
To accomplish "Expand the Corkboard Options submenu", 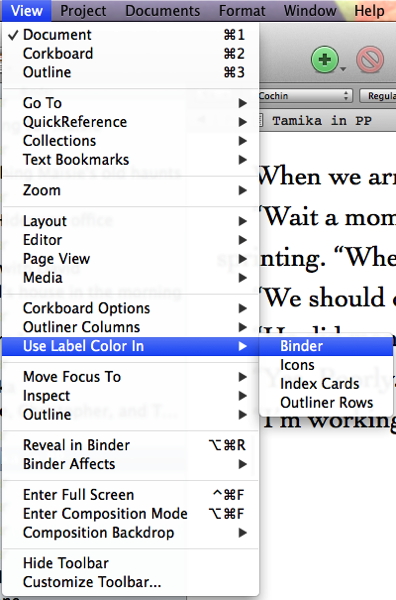I will tap(130, 308).
